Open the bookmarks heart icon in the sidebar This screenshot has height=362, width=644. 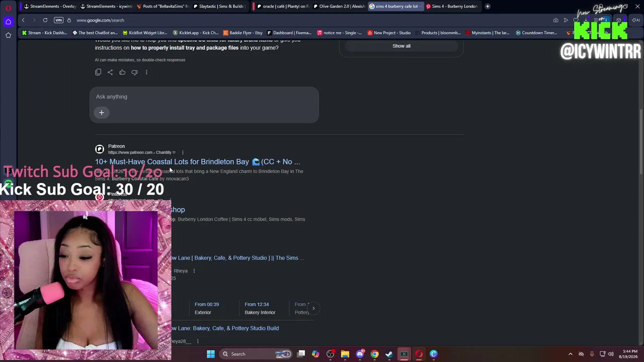8,35
